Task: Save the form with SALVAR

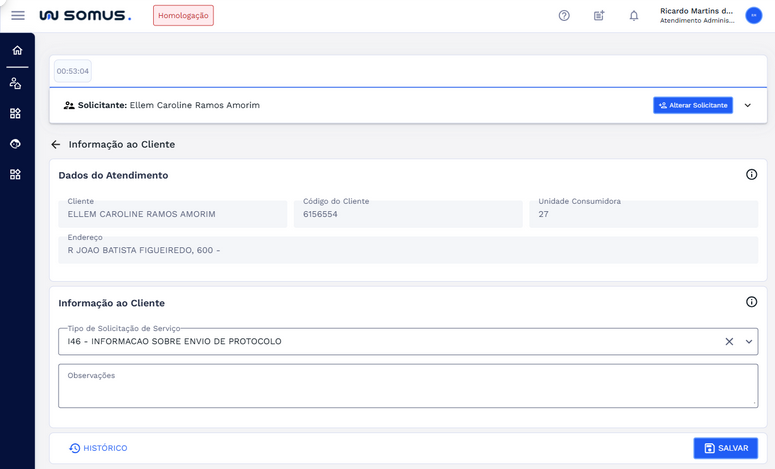Action: coord(725,448)
